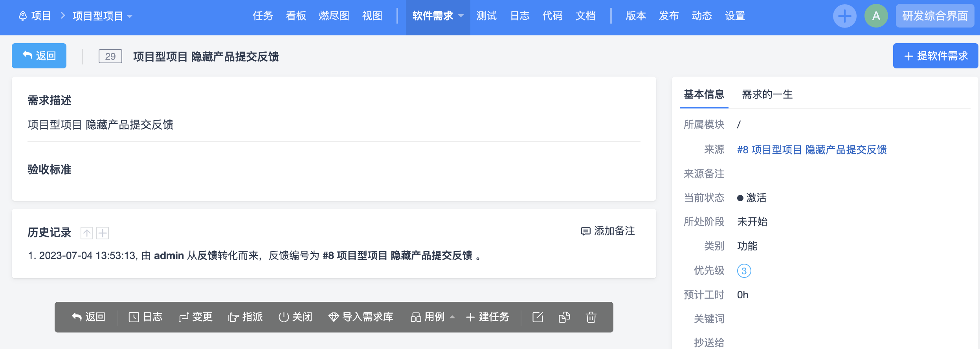This screenshot has height=349, width=980.
Task: Open source link #8 项目型项目 隐藏产品提交反馈
Action: point(812,150)
